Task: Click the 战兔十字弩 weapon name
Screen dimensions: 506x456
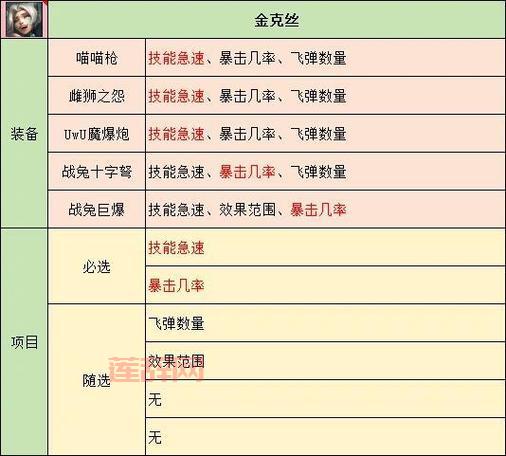Action: [97, 172]
